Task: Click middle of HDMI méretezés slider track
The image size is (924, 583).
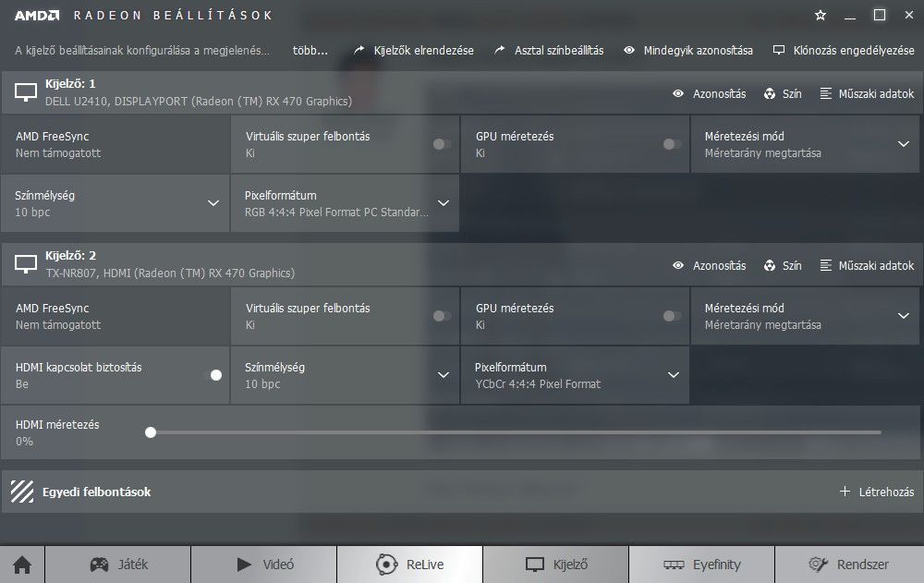Action: (x=516, y=432)
